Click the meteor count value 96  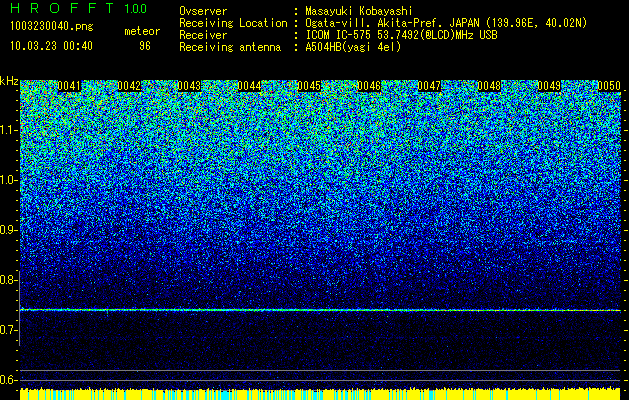point(145,46)
